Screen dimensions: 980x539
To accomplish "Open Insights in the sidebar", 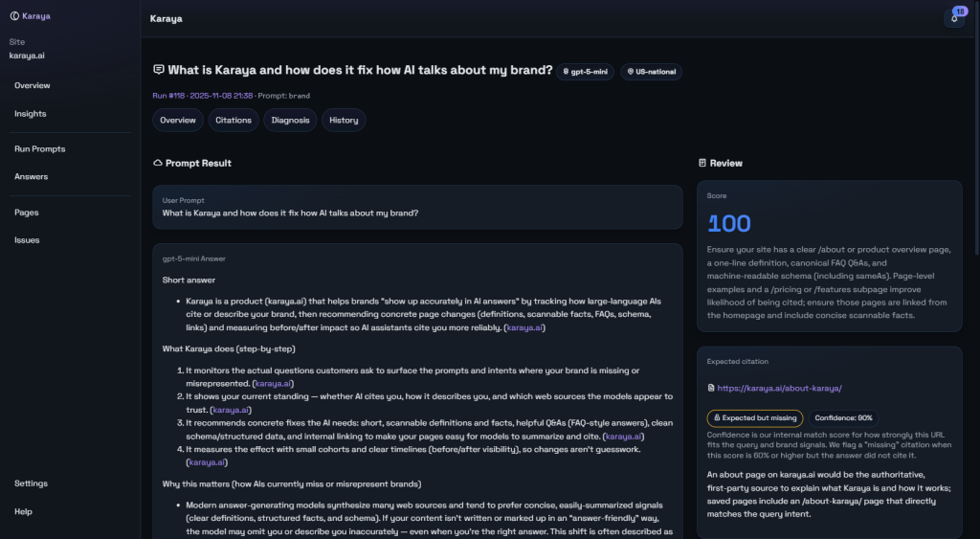I will 31,114.
